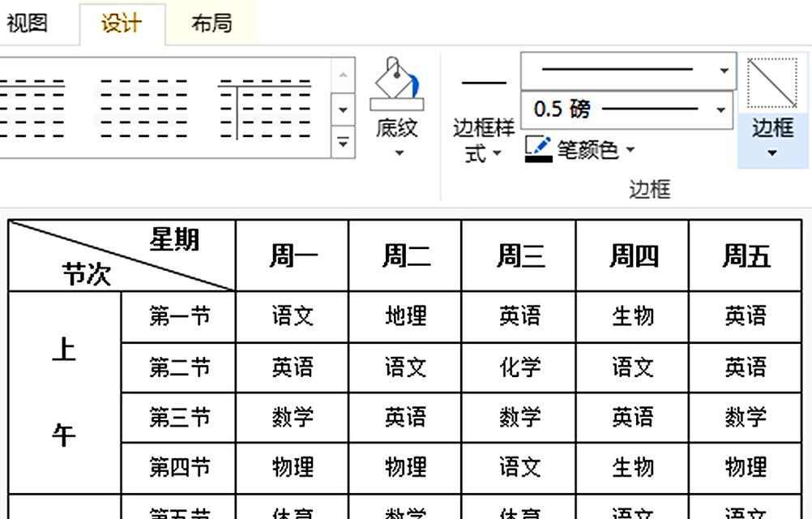Click 英语 in 第二节 周一 cell

tap(293, 367)
